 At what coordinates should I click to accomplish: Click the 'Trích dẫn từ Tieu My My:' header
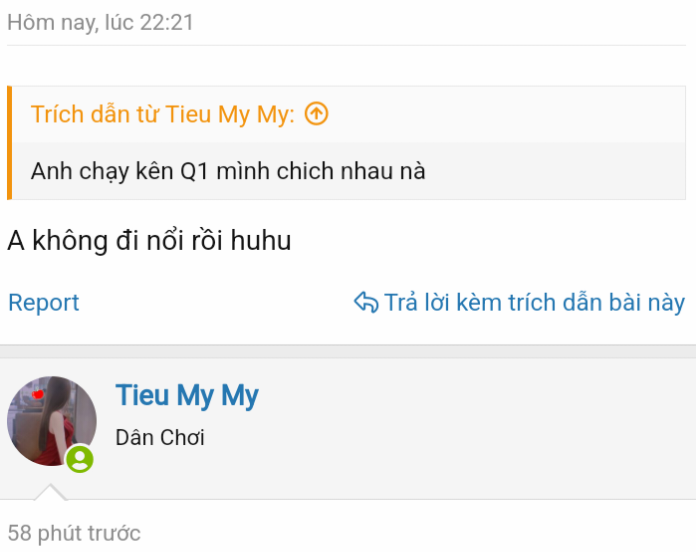(x=162, y=114)
